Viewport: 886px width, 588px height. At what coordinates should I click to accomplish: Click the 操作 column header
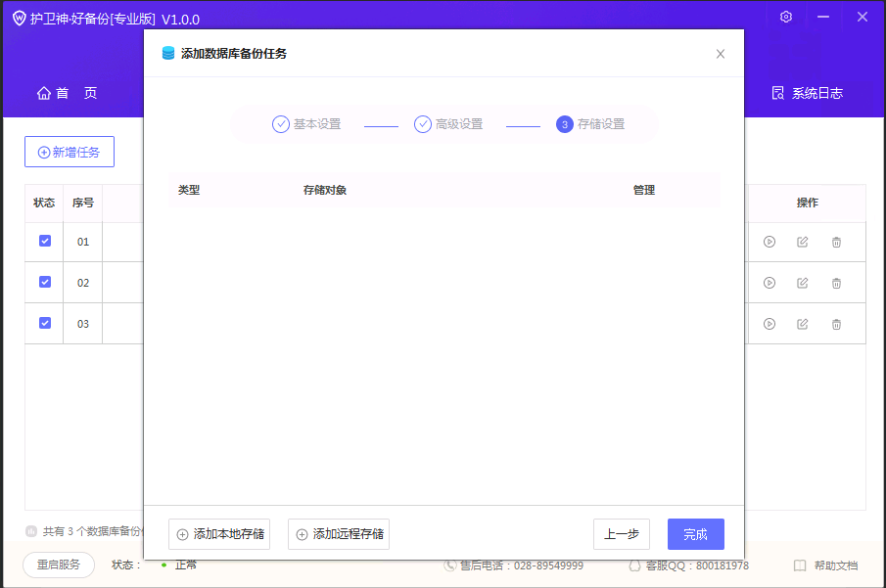(x=807, y=203)
